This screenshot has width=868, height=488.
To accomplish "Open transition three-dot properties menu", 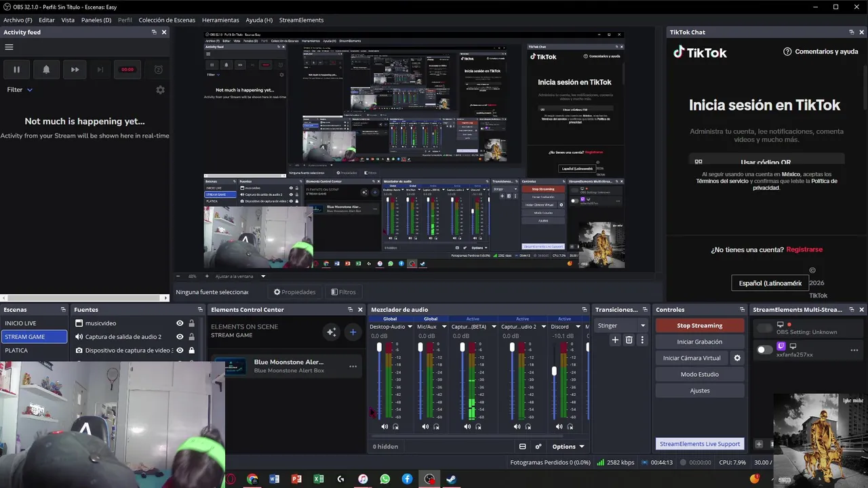I will coord(642,340).
